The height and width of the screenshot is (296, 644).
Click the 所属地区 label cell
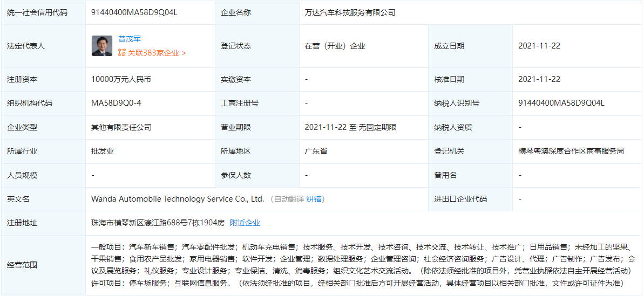[x=257, y=152]
